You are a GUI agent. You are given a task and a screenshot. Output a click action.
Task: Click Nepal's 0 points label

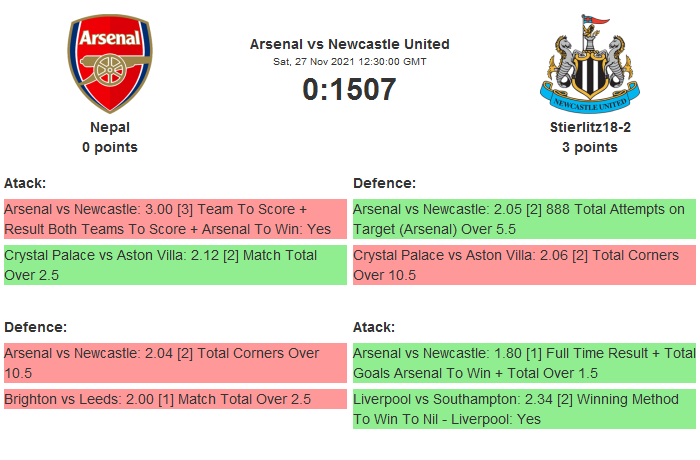click(110, 147)
